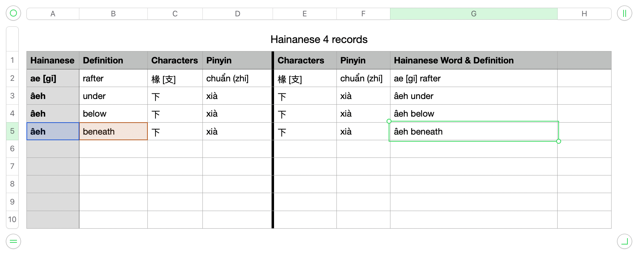Image resolution: width=644 pixels, height=260 pixels.
Task: Click 'xià' in column F row 5
Action: click(363, 131)
